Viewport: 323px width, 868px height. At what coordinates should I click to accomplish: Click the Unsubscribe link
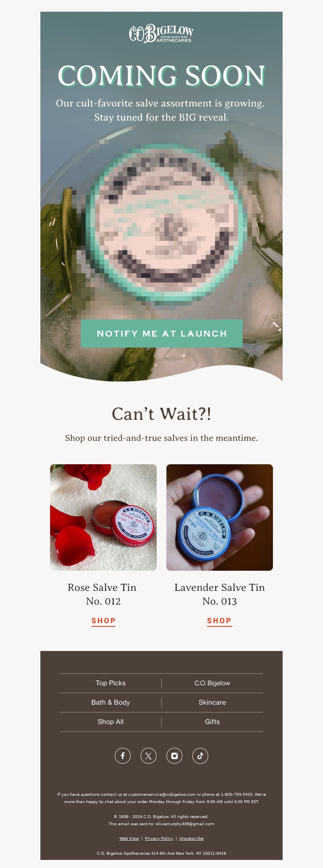[x=191, y=838]
